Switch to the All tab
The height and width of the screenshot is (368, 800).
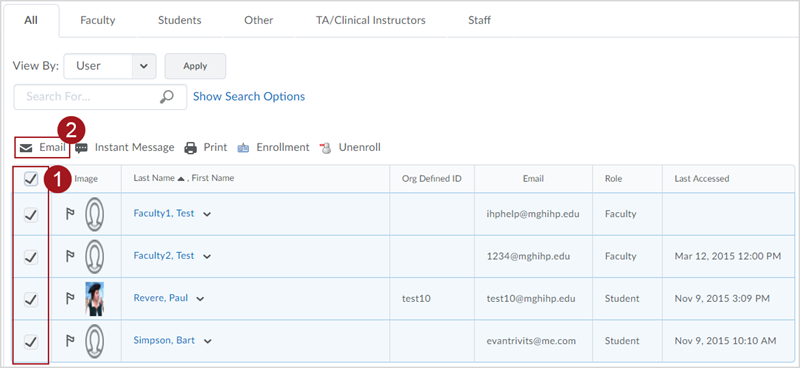(x=31, y=20)
